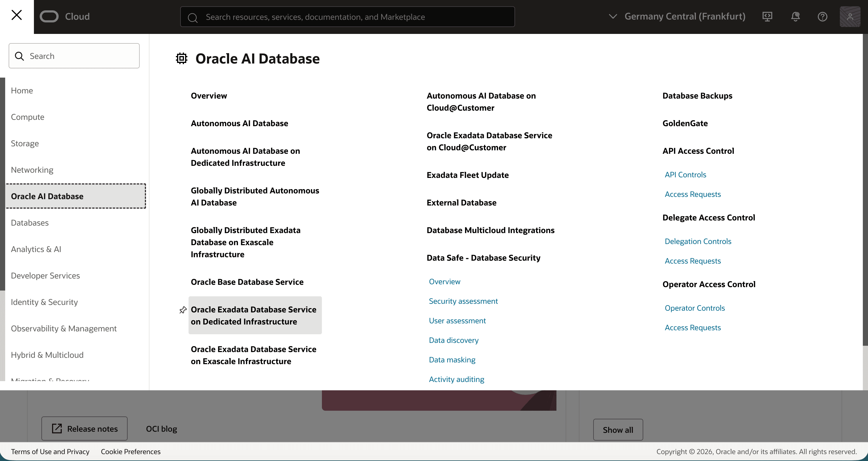Open Oracle Exadata Database Service on Cloud@Customer

[489, 141]
